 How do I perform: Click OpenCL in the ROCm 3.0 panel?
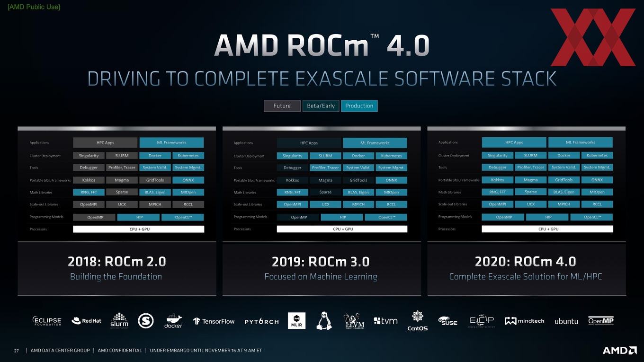(x=386, y=217)
